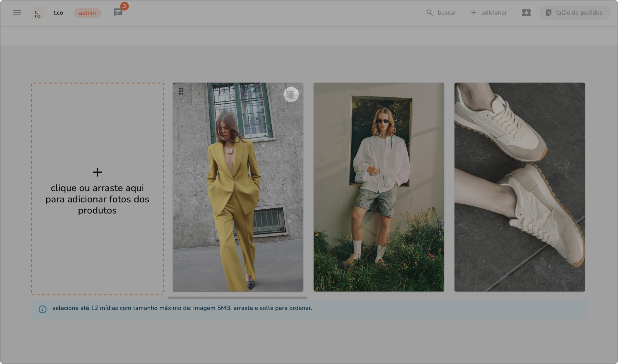Select the beige sneakers thumbnail
Image resolution: width=618 pixels, height=364 pixels.
(519, 187)
